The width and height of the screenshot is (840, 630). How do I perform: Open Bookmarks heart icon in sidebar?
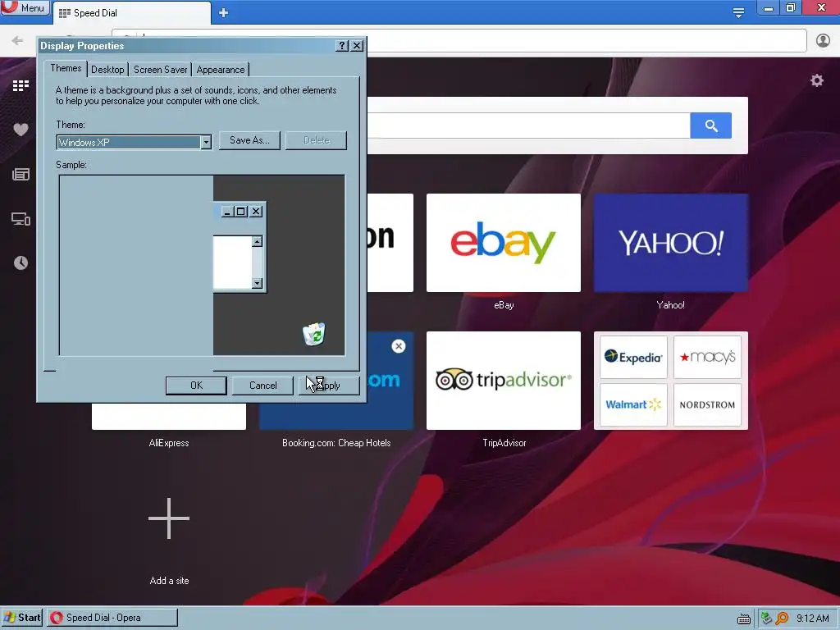click(x=21, y=130)
